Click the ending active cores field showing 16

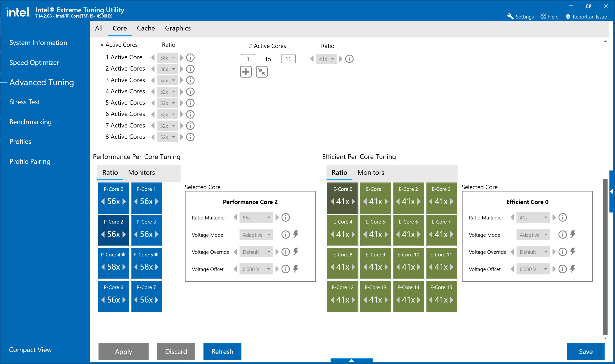(x=288, y=59)
